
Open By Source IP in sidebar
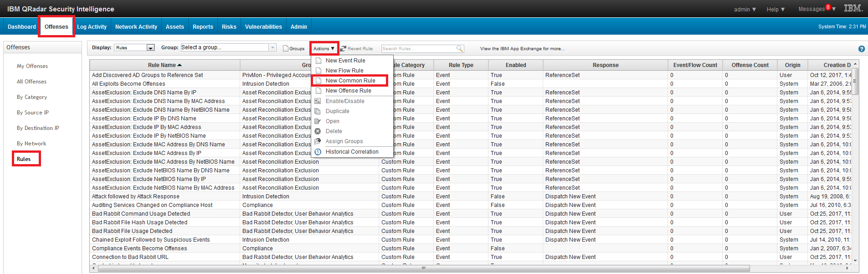click(33, 113)
